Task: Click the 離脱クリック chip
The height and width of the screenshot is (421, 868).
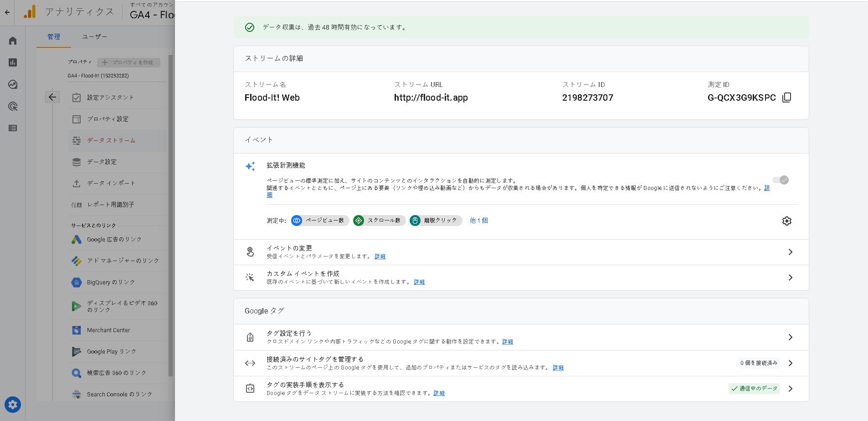Action: (436, 221)
